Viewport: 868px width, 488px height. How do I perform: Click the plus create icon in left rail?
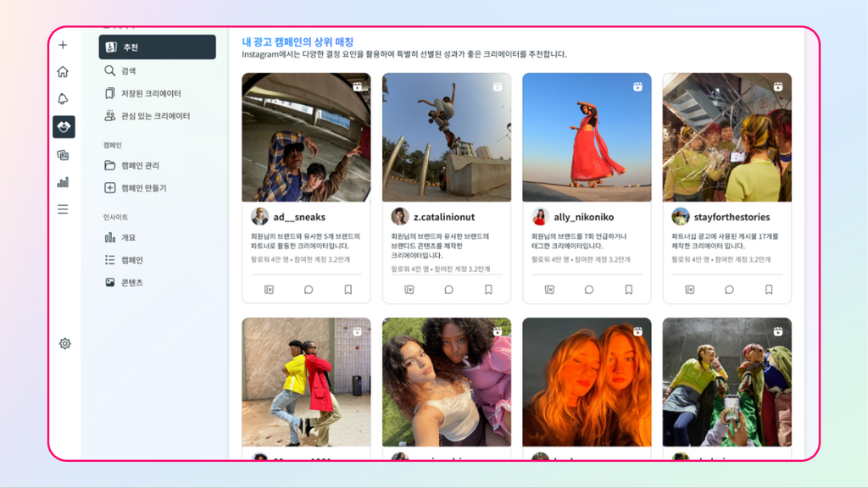63,45
